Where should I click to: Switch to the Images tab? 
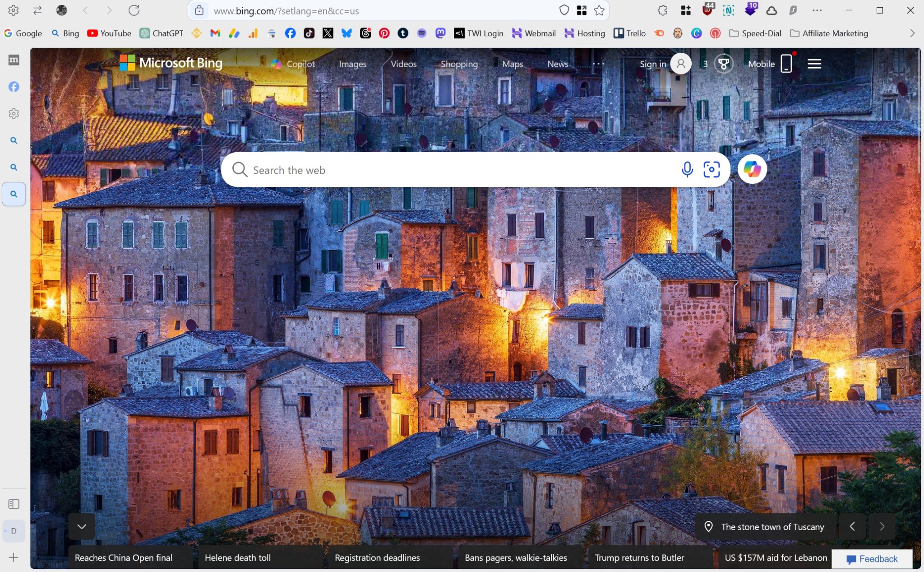click(352, 64)
